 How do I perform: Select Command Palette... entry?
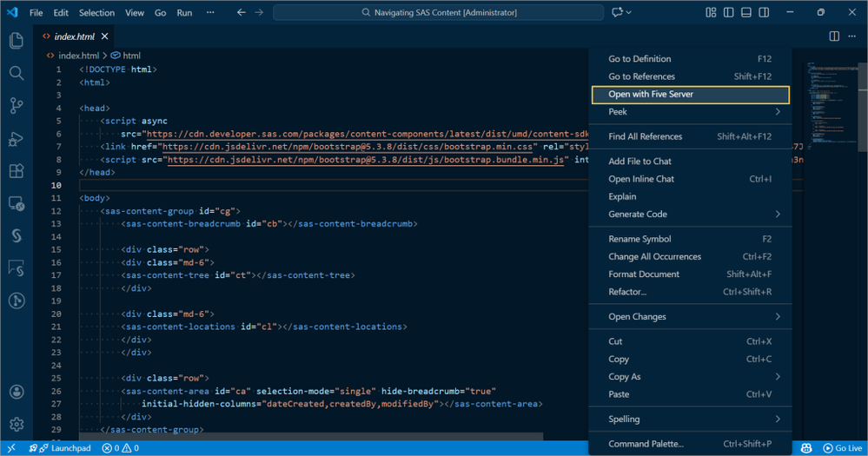[690, 444]
